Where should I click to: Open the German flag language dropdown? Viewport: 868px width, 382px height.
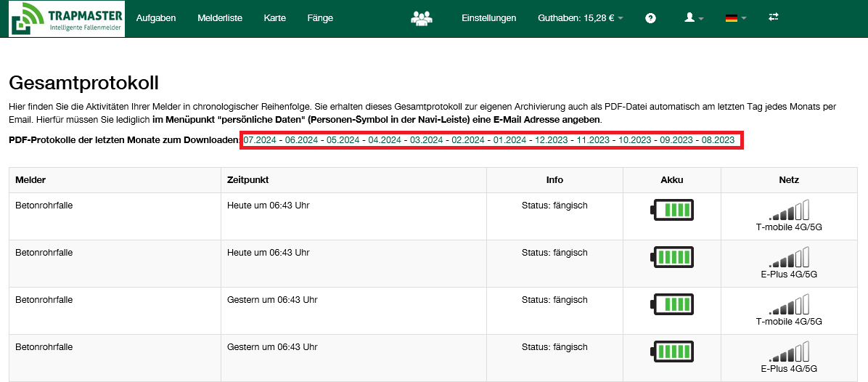click(x=735, y=18)
